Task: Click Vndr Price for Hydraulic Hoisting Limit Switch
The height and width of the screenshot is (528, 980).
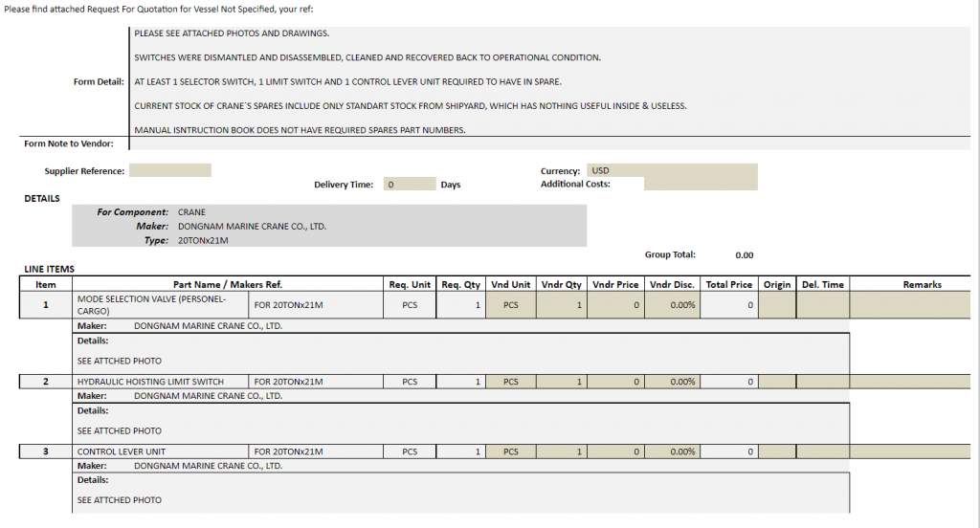Action: pyautogui.click(x=615, y=382)
